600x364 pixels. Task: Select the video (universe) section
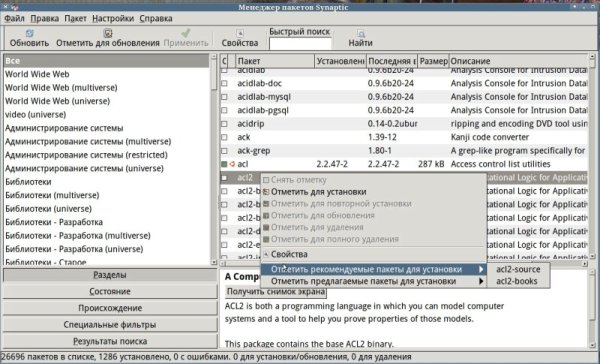tap(106, 114)
